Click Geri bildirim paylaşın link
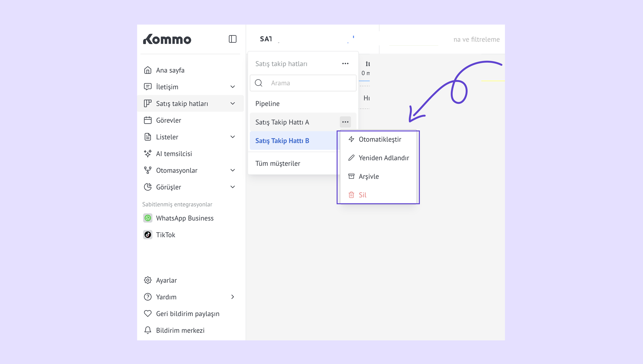The image size is (643, 364). 187,313
